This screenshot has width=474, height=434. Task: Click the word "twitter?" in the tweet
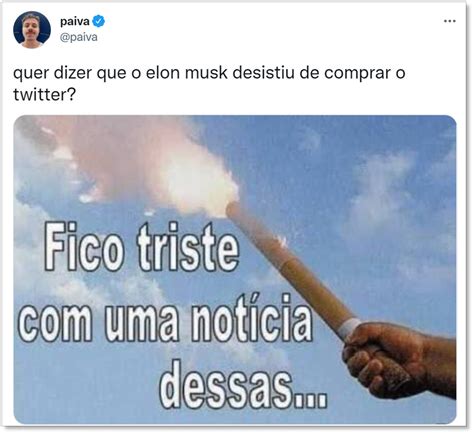click(44, 95)
